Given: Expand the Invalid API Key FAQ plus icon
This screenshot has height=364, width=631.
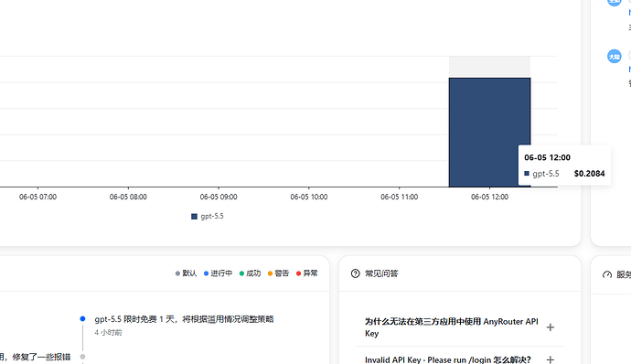Looking at the screenshot, I should (551, 359).
